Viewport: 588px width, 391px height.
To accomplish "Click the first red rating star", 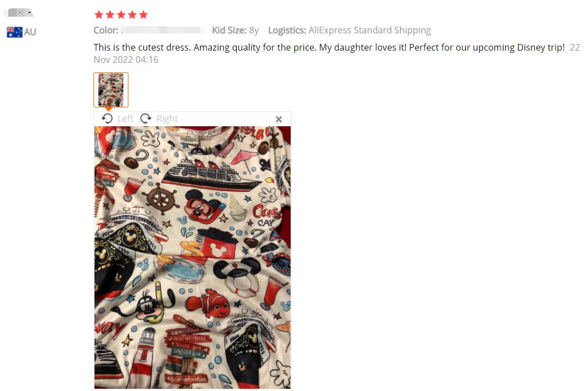I will [x=99, y=14].
